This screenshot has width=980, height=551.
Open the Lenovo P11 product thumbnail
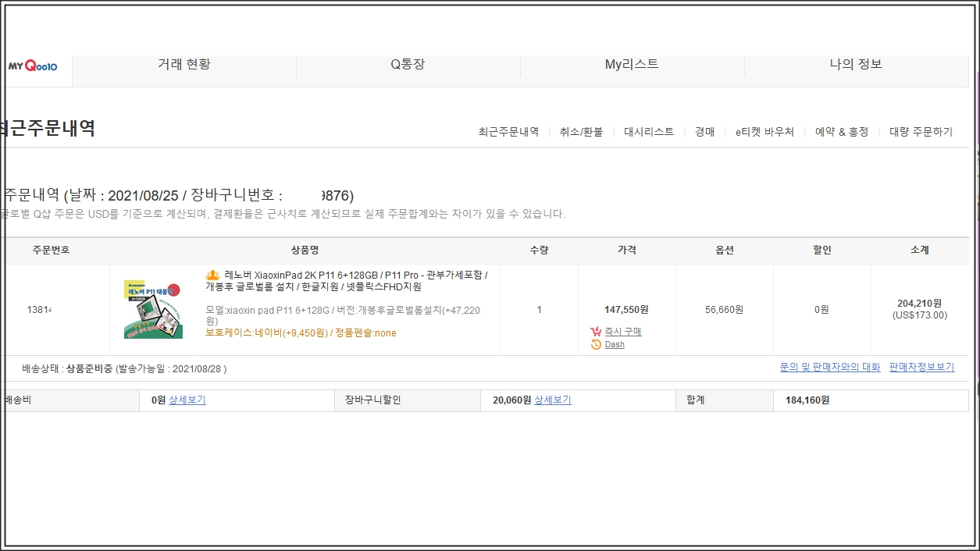(153, 310)
